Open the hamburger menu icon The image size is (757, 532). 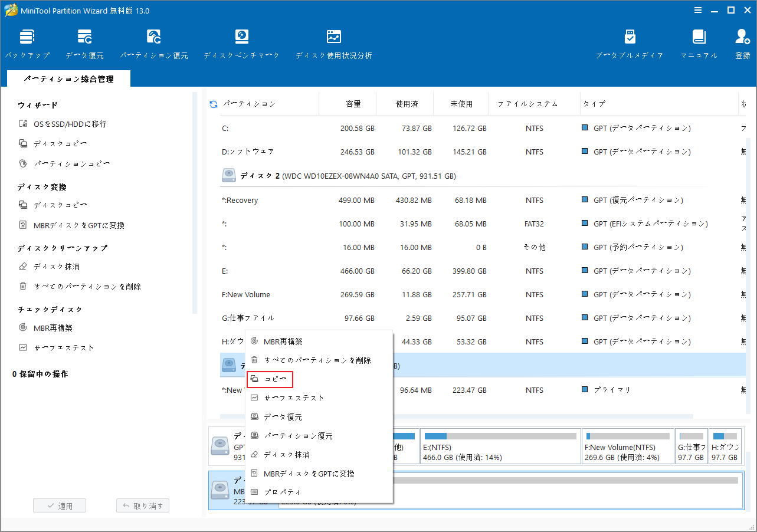pyautogui.click(x=698, y=9)
